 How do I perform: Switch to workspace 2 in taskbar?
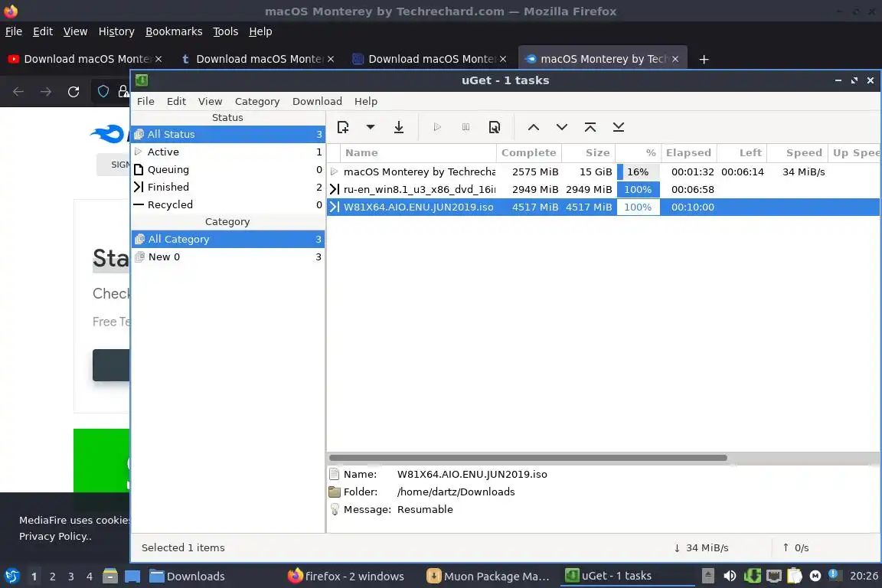(x=52, y=577)
